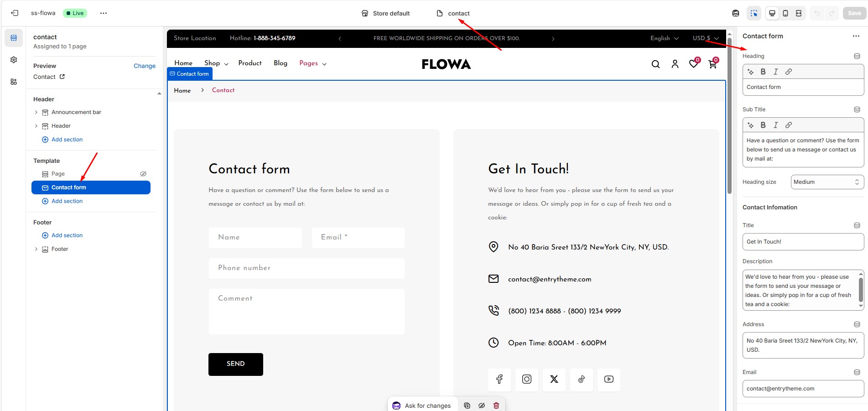
Task: Open the App embeds sidebar icon
Action: tap(14, 82)
